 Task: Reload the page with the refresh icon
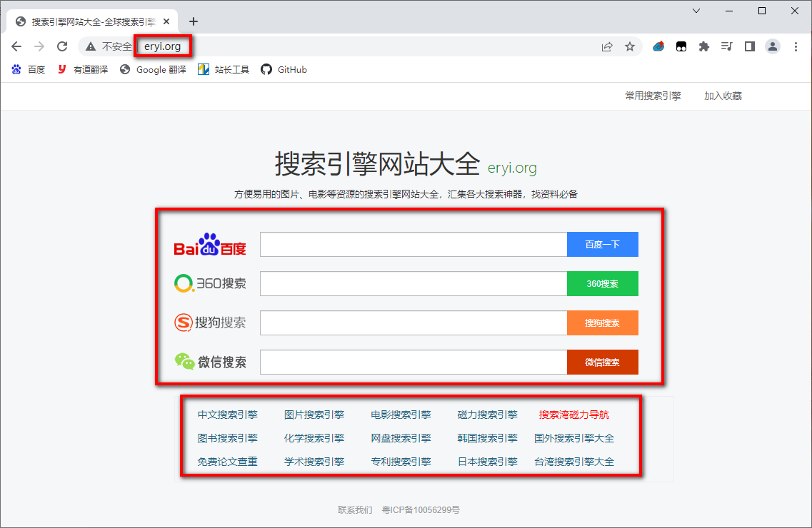[62, 46]
